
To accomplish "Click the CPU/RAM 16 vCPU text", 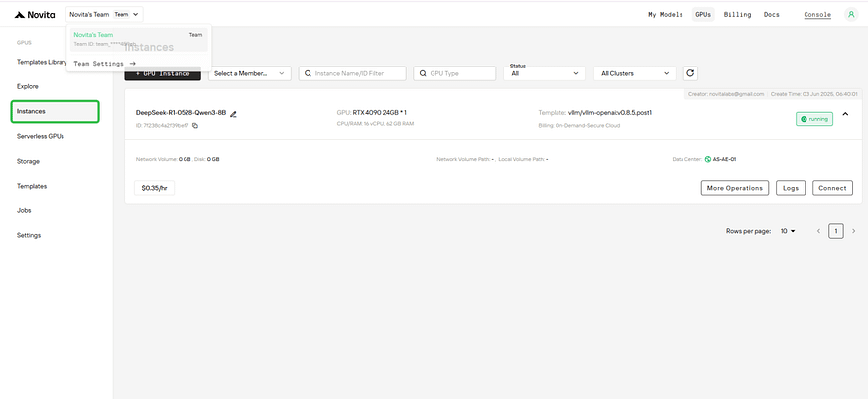I will click(x=375, y=124).
